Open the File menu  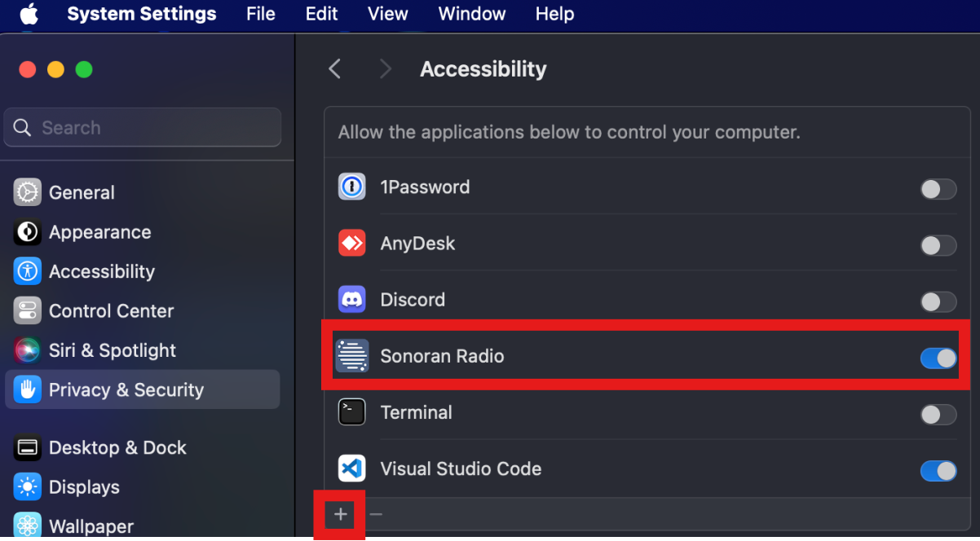[x=261, y=14]
